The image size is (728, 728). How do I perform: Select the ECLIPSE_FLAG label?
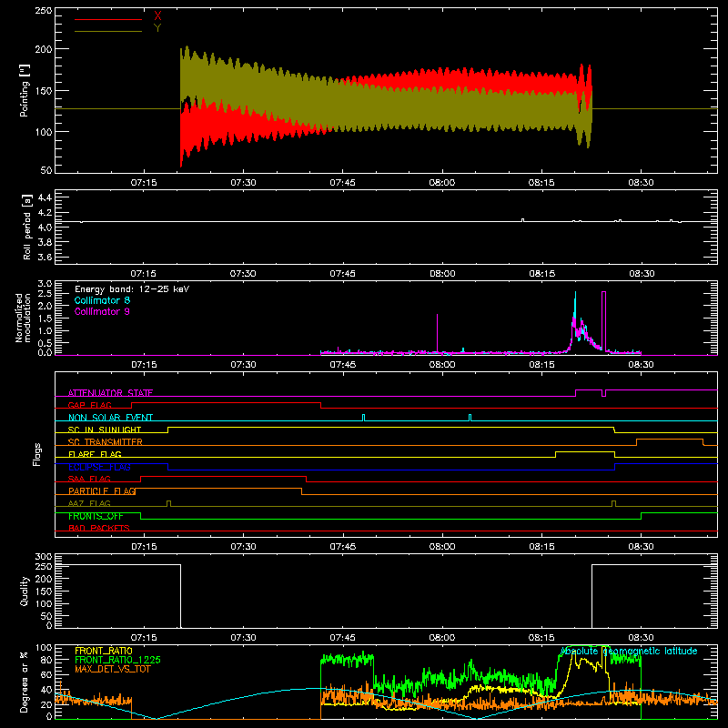pos(99,467)
